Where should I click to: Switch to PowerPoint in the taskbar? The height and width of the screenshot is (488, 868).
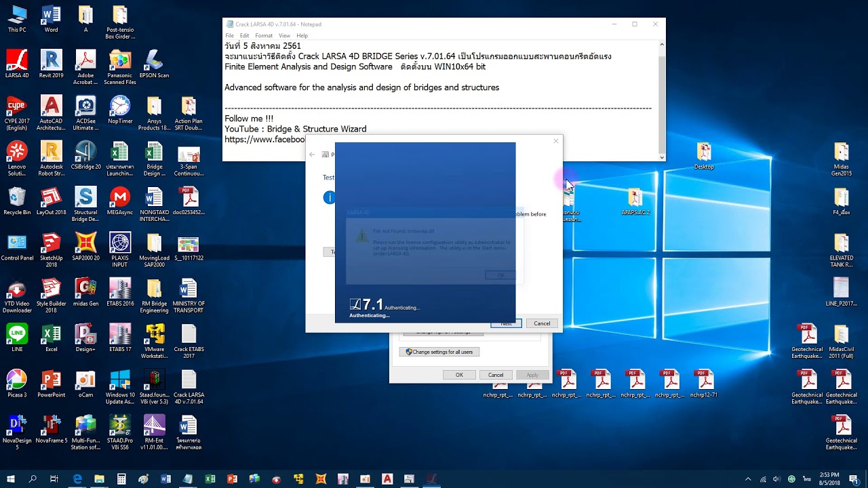click(232, 479)
